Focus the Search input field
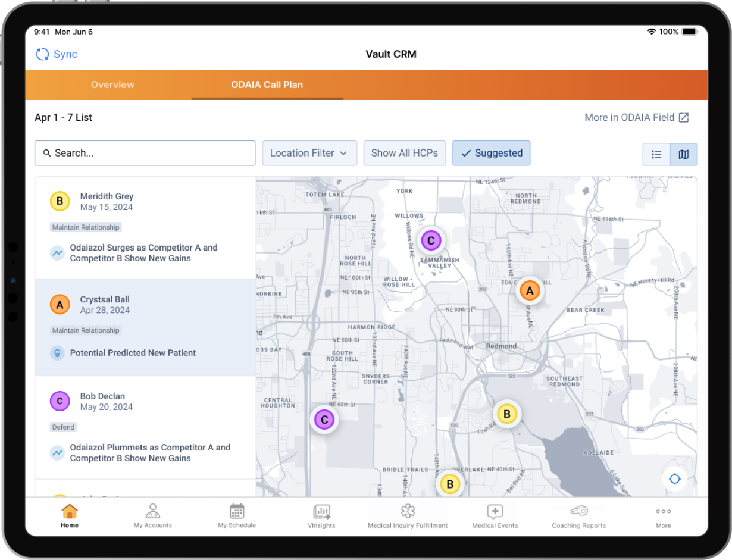 pyautogui.click(x=145, y=153)
